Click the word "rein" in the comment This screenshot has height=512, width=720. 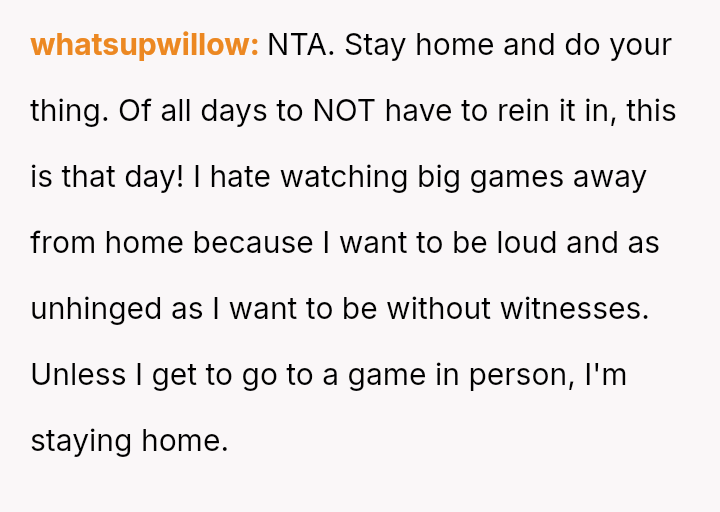(519, 111)
